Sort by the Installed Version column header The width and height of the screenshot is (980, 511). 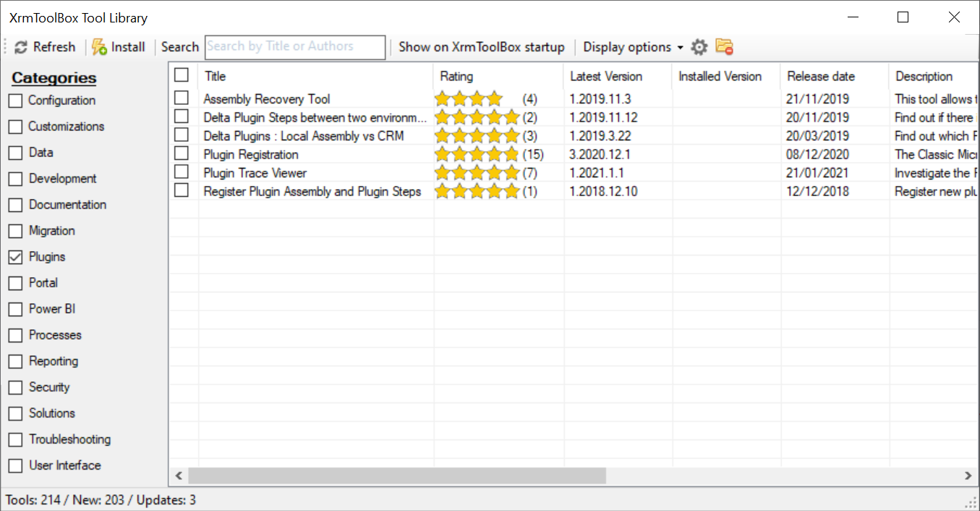click(727, 76)
